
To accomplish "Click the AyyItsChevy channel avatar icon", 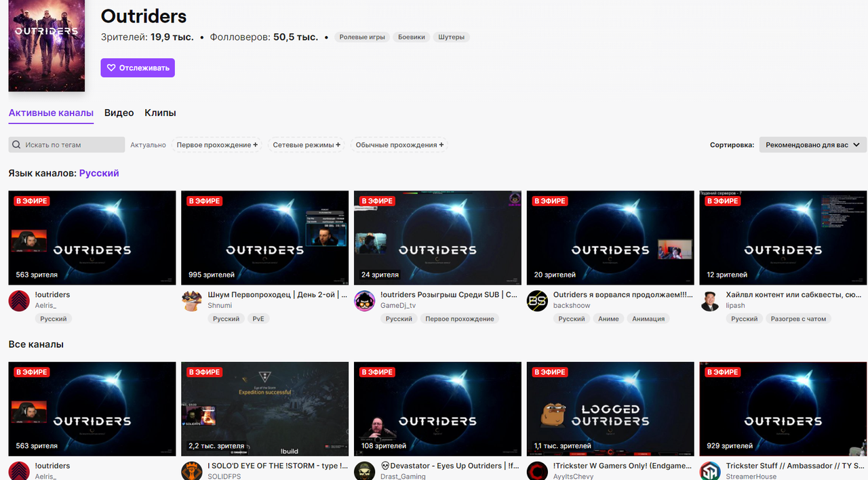I will tap(537, 472).
